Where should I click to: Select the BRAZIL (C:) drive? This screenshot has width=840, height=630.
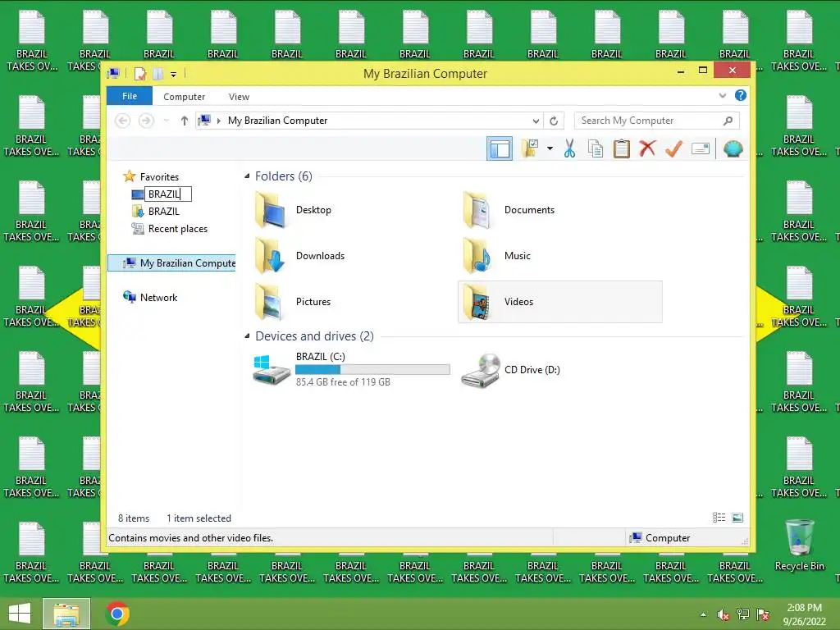coord(351,369)
